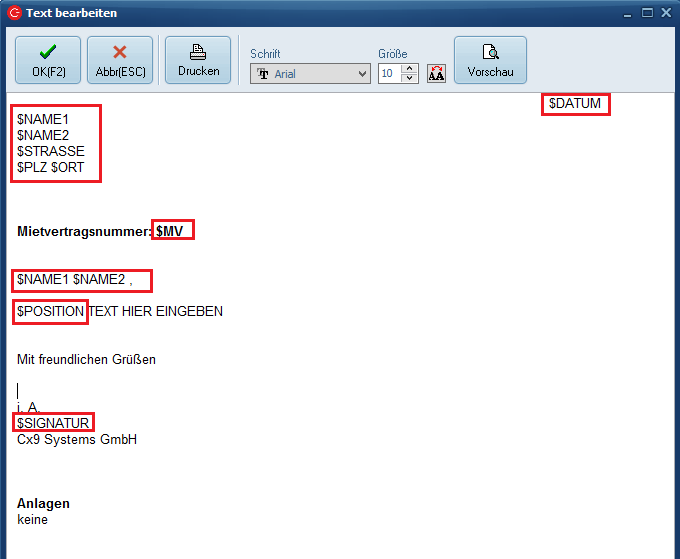
Task: Open the Vorschau print preview
Action: click(490, 60)
